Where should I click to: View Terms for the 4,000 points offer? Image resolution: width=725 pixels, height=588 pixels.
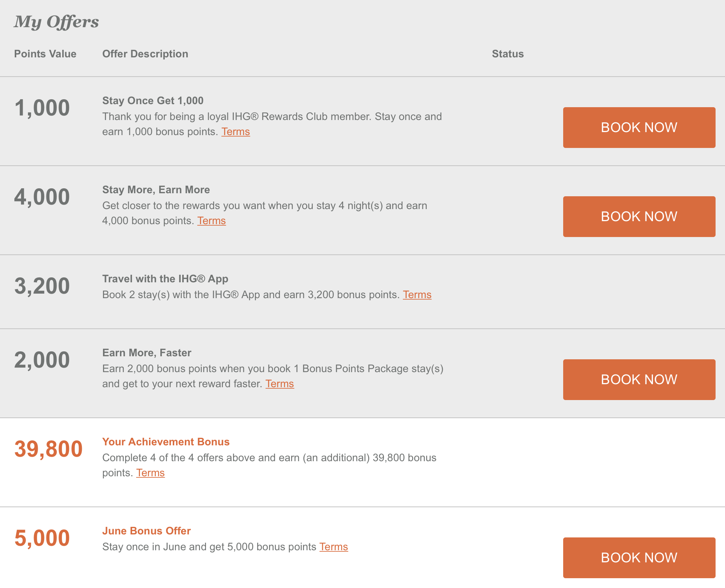click(x=212, y=221)
